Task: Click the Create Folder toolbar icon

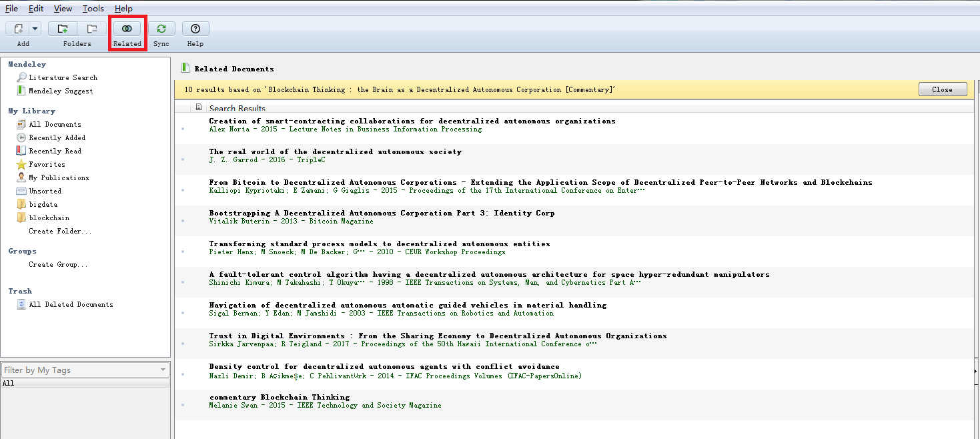Action: 63,29
